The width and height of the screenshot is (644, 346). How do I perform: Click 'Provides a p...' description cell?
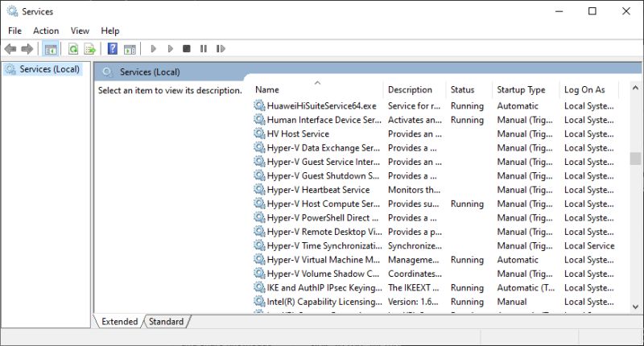pyautogui.click(x=415, y=232)
